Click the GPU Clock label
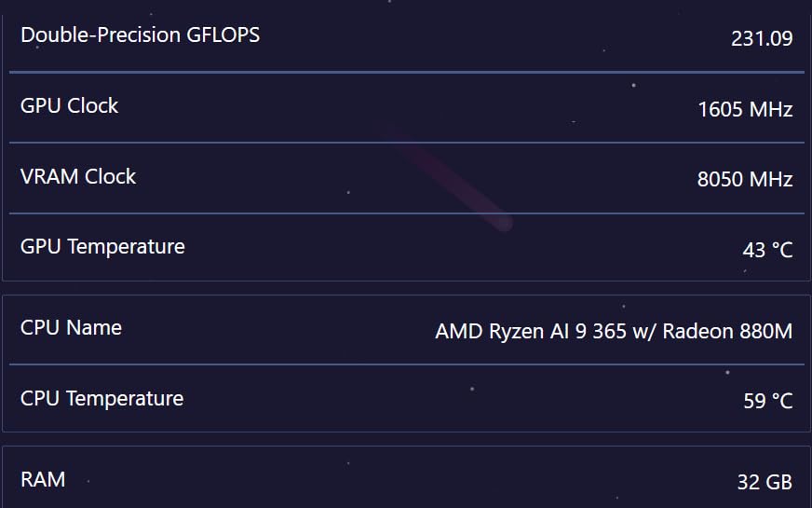Screen dimensions: 812x508 coord(69,105)
